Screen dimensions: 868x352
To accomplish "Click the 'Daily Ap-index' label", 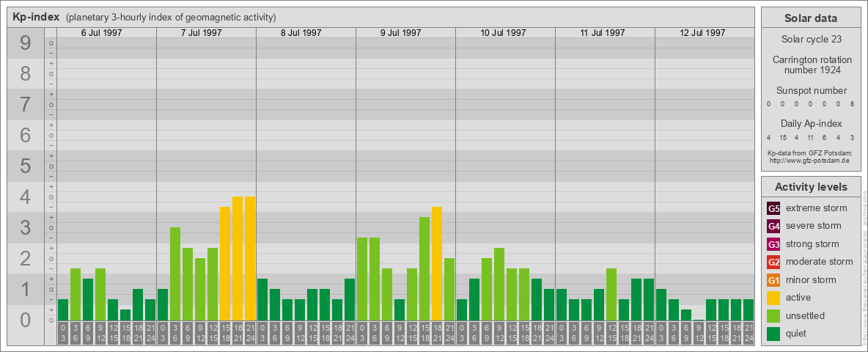I will click(x=812, y=123).
